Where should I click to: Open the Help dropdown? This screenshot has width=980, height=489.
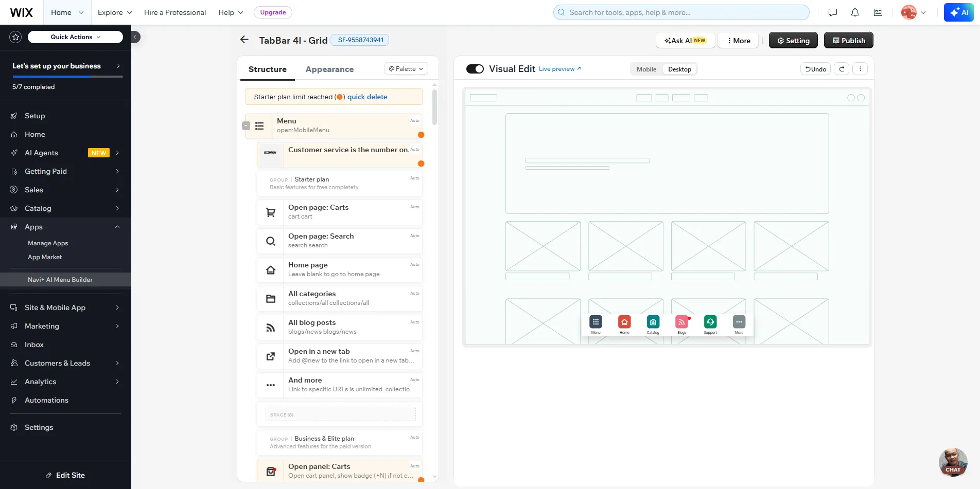click(231, 12)
